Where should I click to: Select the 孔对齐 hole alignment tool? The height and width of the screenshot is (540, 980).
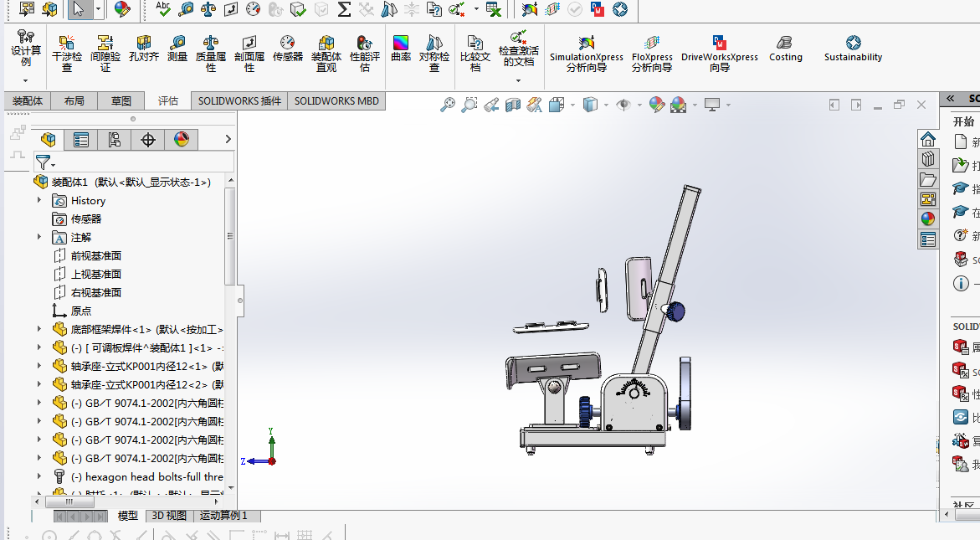coord(144,49)
